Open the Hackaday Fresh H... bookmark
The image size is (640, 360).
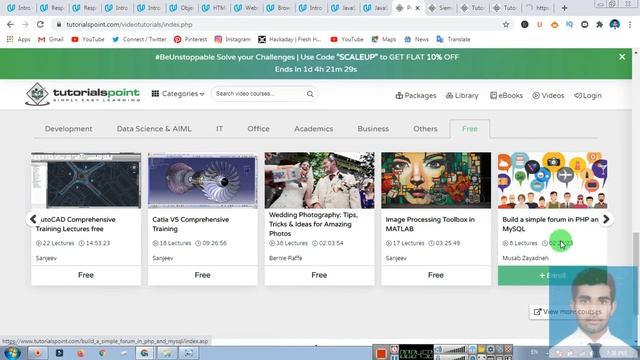coord(290,39)
